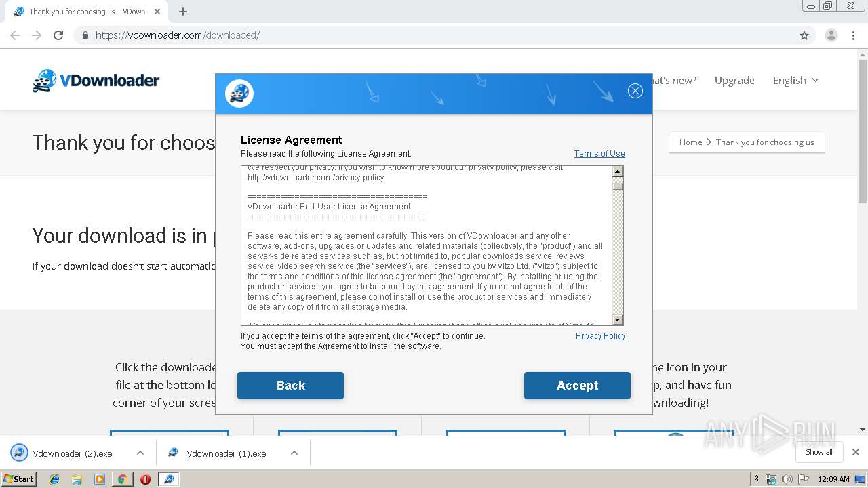
Task: Launch Internet Explorer from the taskbar
Action: [54, 479]
